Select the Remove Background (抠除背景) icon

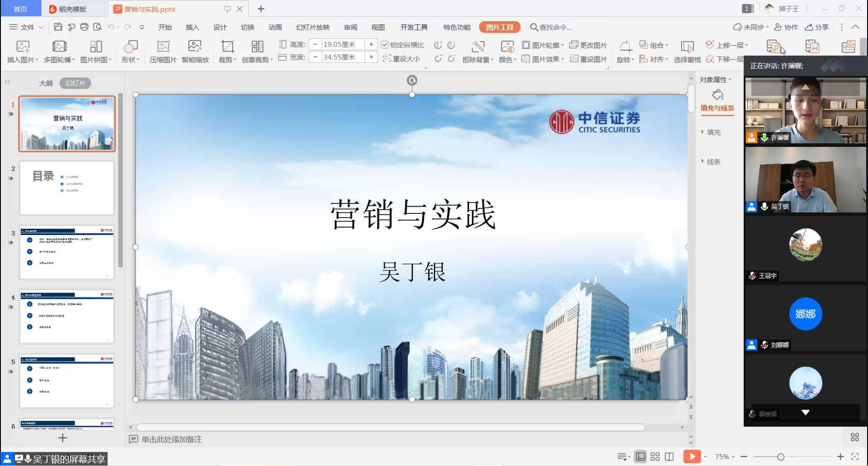coord(477,47)
